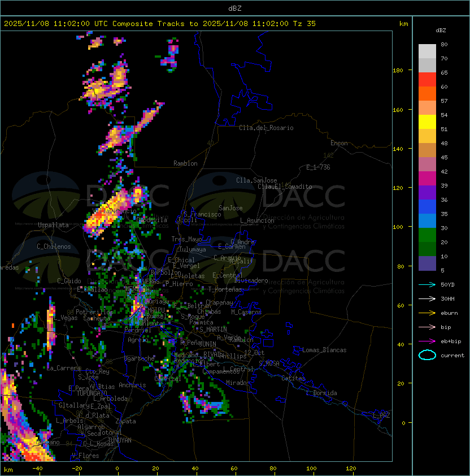Select the gold swatch above 48
This screenshot has height=476, width=470.
tap(427, 136)
